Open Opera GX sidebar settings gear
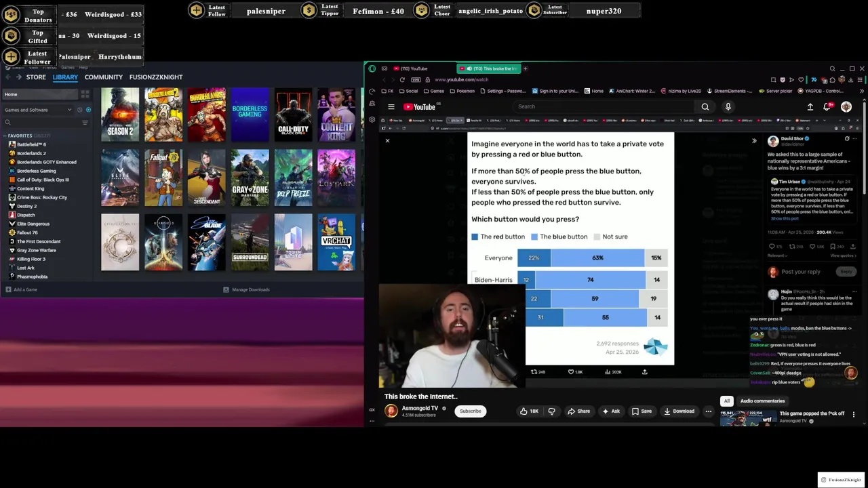The width and height of the screenshot is (868, 488). click(x=372, y=120)
